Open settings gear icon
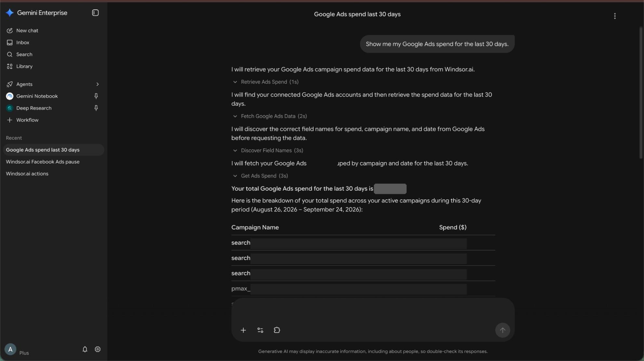This screenshot has width=644, height=361. [x=98, y=349]
